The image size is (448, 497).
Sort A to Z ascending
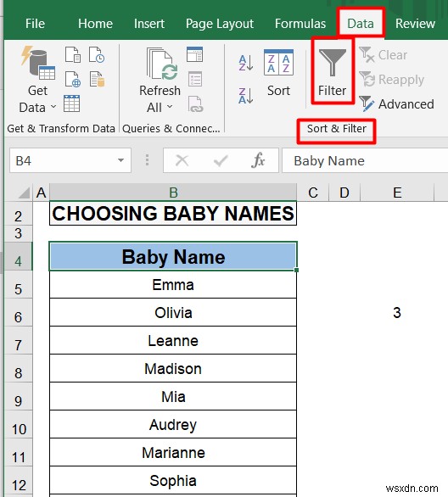tap(246, 63)
